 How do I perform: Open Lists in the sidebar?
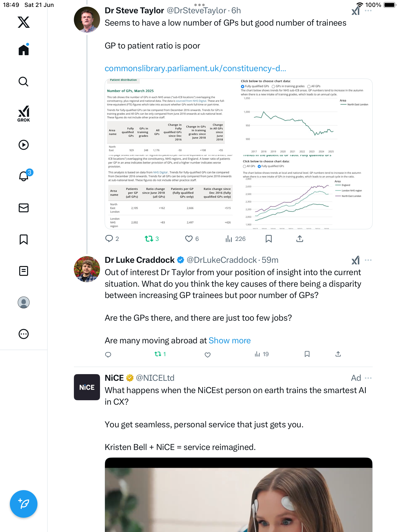tap(24, 271)
